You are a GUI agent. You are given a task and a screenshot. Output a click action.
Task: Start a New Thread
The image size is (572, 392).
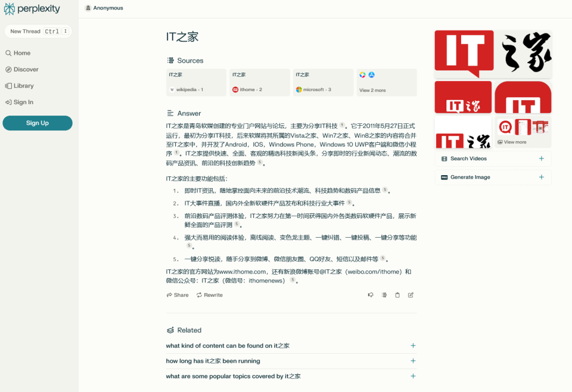[38, 32]
